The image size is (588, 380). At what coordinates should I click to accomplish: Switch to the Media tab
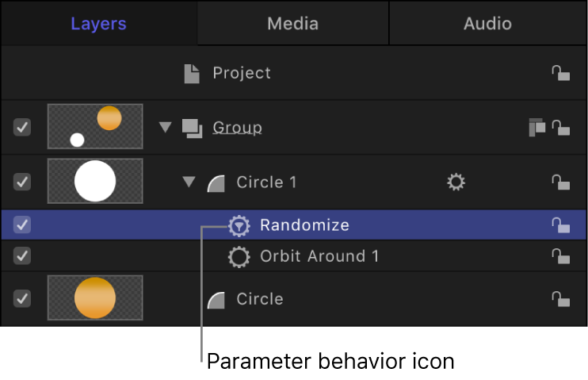click(x=292, y=23)
